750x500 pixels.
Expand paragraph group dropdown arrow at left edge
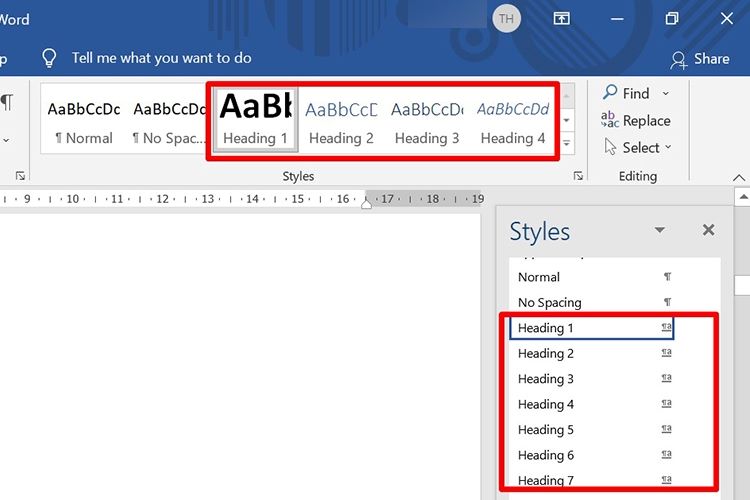(6, 141)
